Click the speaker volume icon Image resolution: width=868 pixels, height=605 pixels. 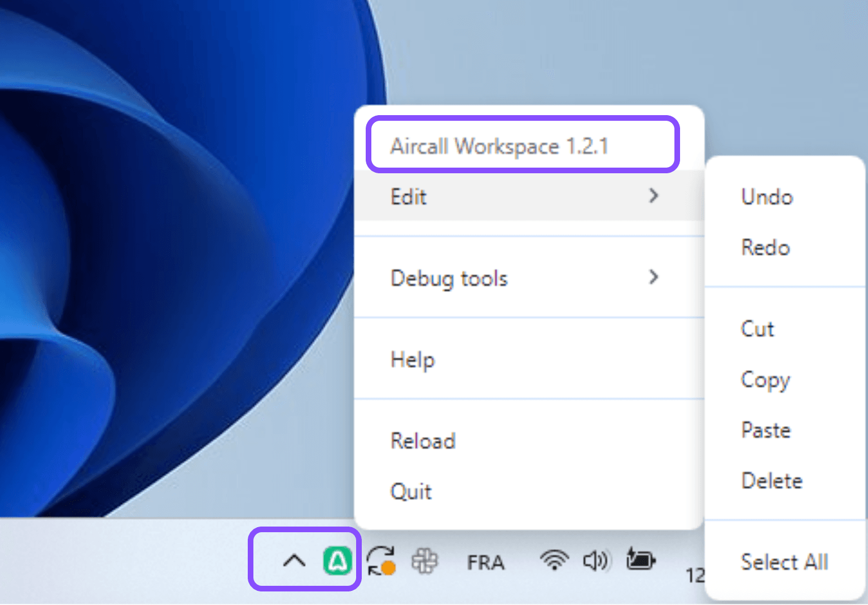(597, 560)
